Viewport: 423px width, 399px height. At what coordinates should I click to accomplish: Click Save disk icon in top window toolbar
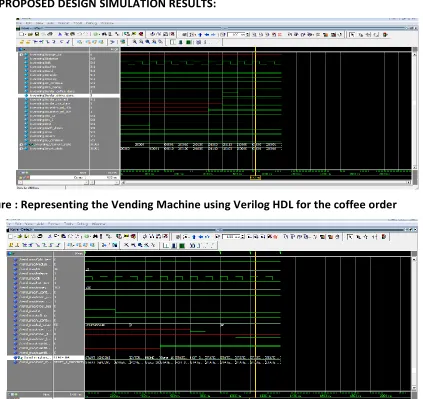coord(37,34)
